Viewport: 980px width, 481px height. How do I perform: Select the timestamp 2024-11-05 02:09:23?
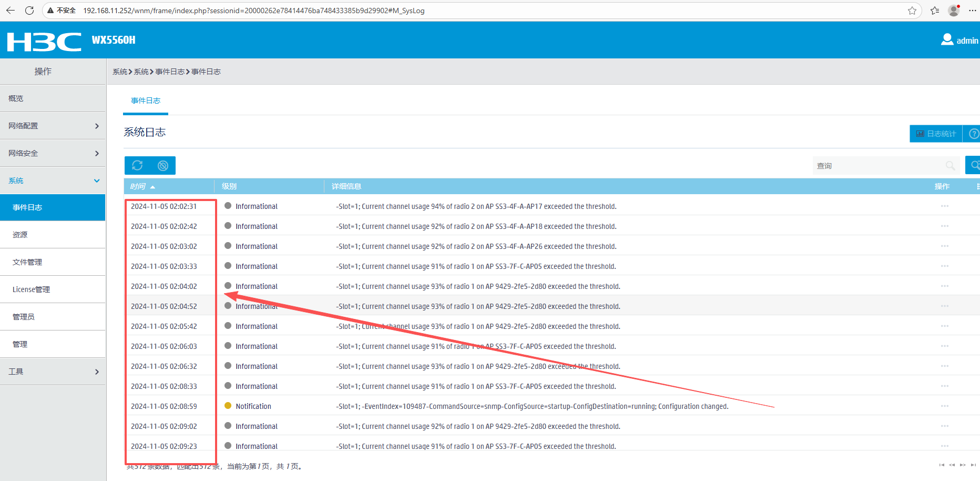pyautogui.click(x=164, y=446)
